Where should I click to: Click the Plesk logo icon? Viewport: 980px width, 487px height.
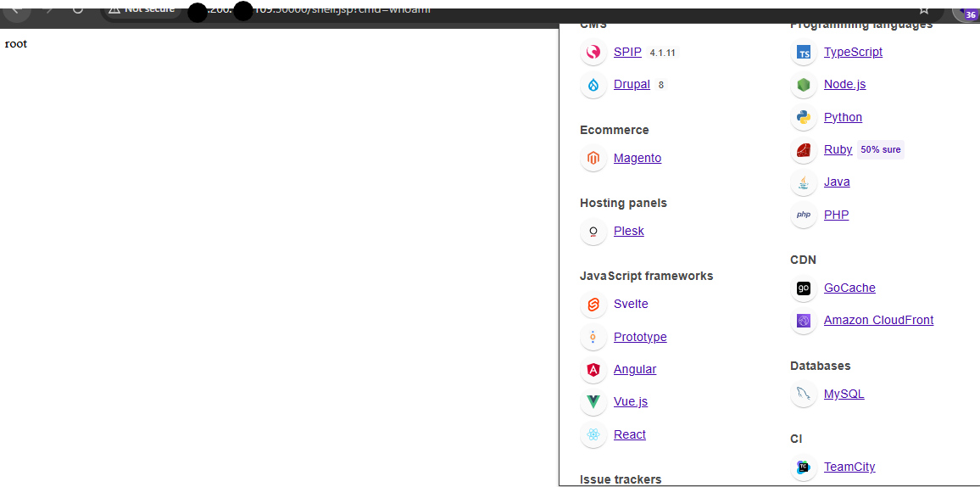coord(593,232)
